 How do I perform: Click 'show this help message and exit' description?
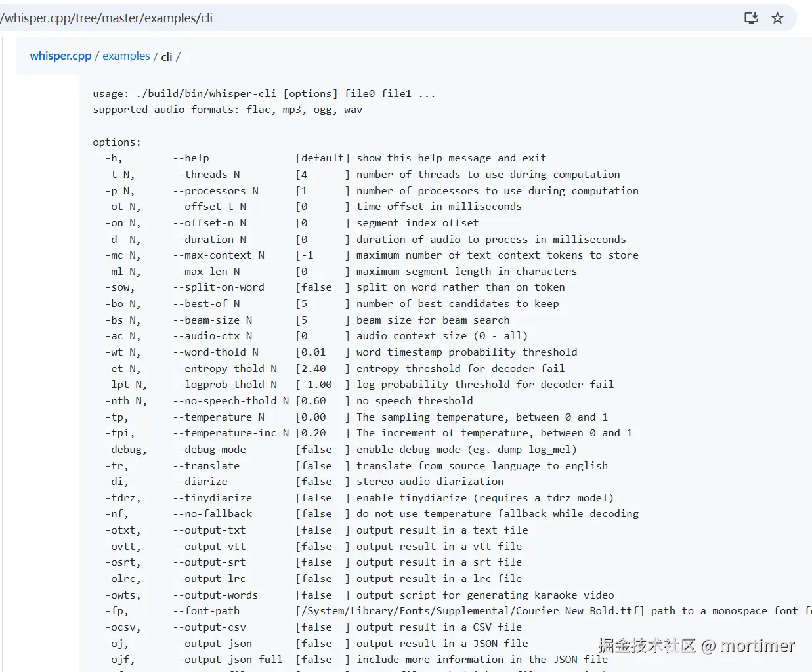(x=452, y=158)
